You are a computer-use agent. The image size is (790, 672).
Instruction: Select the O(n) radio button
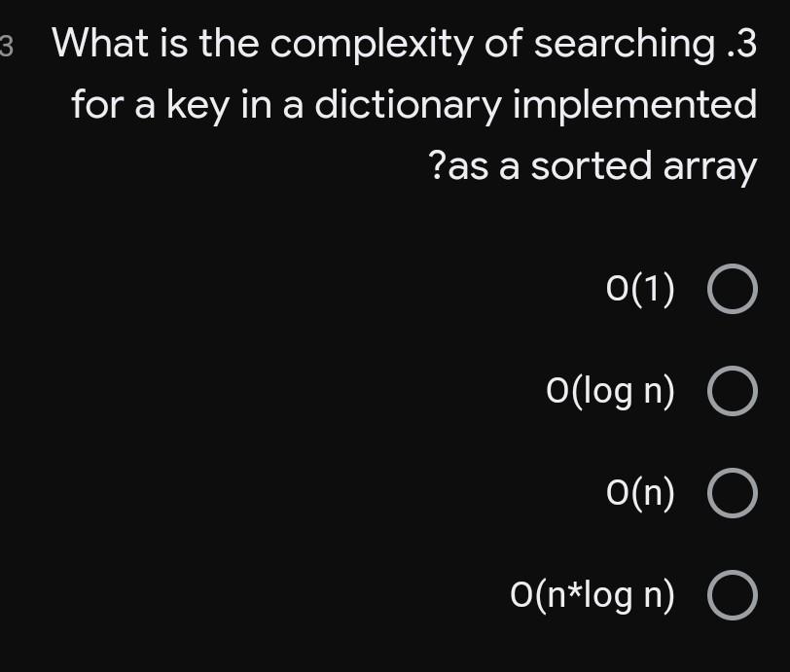(732, 493)
